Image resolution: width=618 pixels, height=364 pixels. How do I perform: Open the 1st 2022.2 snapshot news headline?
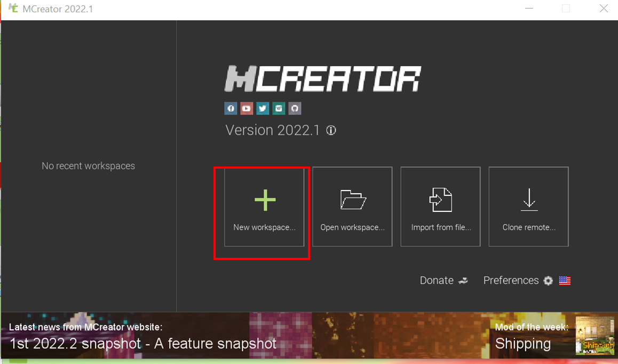[x=143, y=344]
